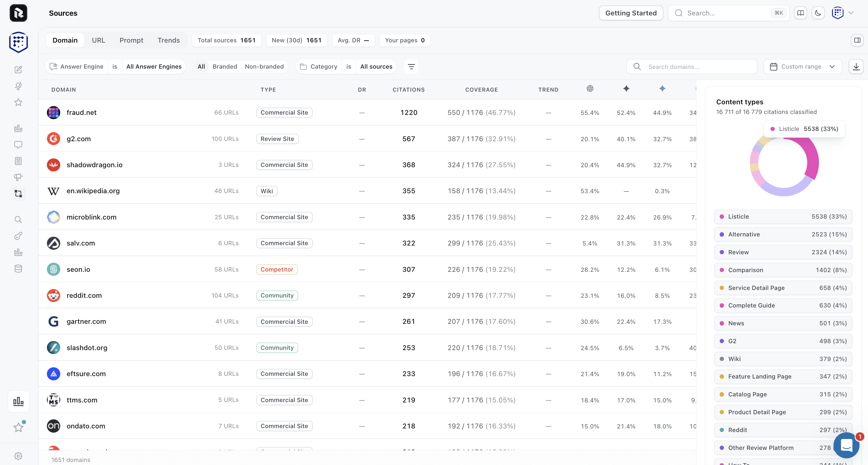Viewport: 868px width, 465px height.
Task: Focus the Search domains input field
Action: (692, 67)
